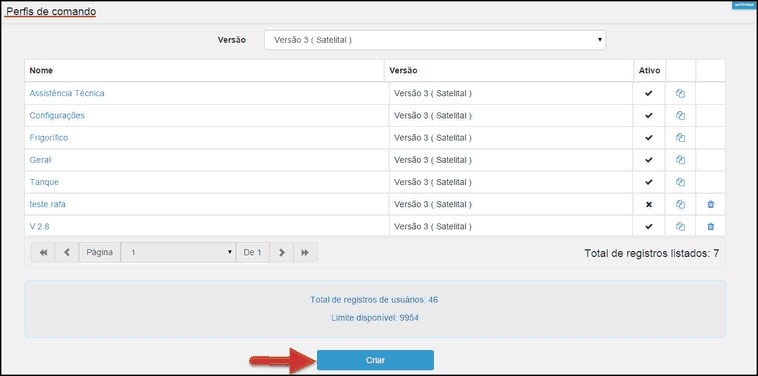This screenshot has height=376, width=758.
Task: Copy the teste rafa profile
Action: coord(680,204)
